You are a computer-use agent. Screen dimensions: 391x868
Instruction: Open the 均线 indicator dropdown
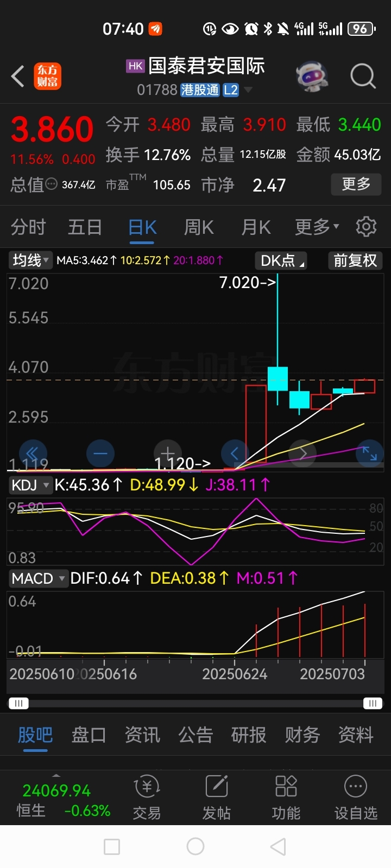[x=30, y=260]
